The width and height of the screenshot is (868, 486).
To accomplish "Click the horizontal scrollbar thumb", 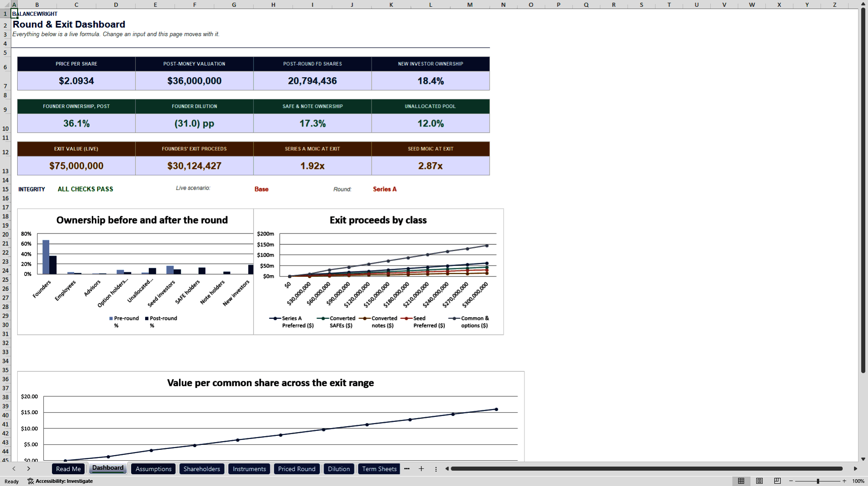I will pyautogui.click(x=646, y=469).
